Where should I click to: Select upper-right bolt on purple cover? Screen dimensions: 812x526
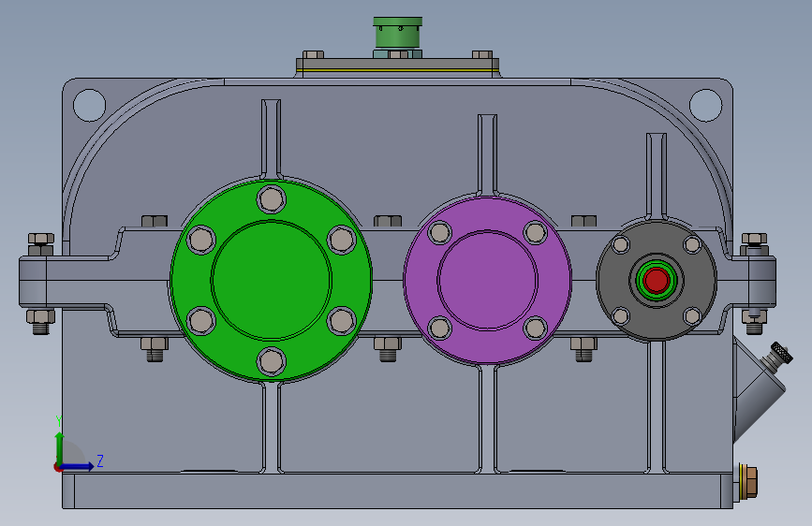pos(536,232)
